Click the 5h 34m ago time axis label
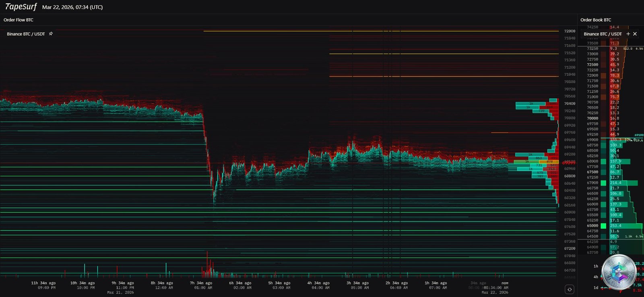Image resolution: width=644 pixels, height=297 pixels. [x=279, y=283]
